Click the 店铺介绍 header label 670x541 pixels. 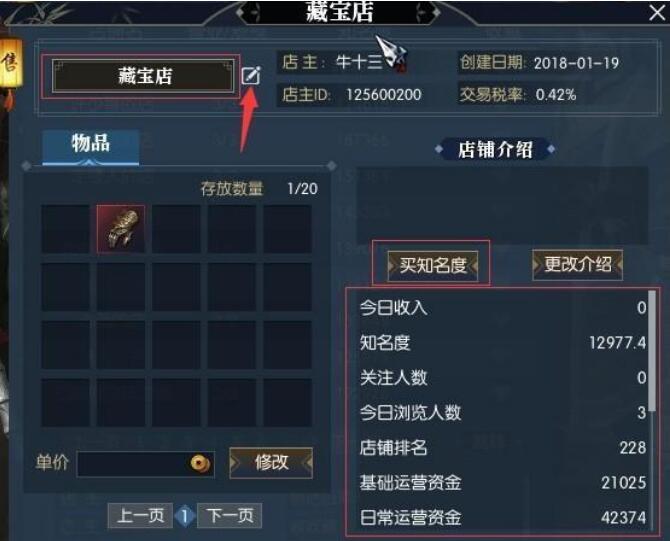(x=495, y=149)
